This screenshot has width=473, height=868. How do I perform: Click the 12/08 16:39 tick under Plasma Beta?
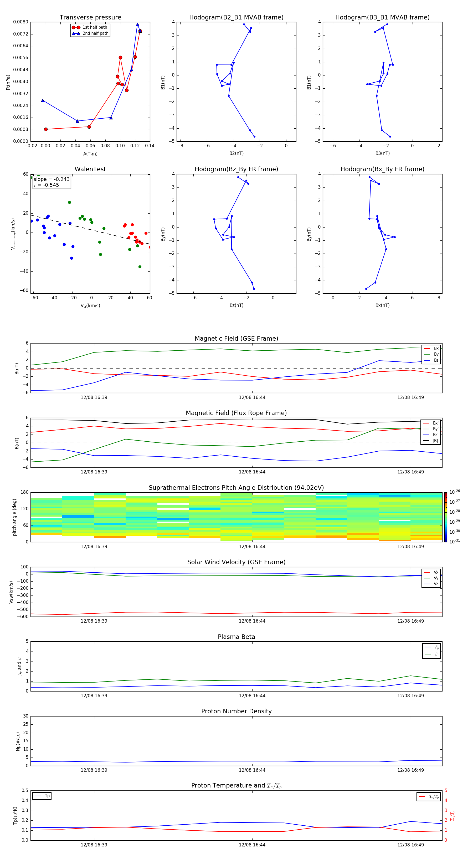[x=94, y=696]
